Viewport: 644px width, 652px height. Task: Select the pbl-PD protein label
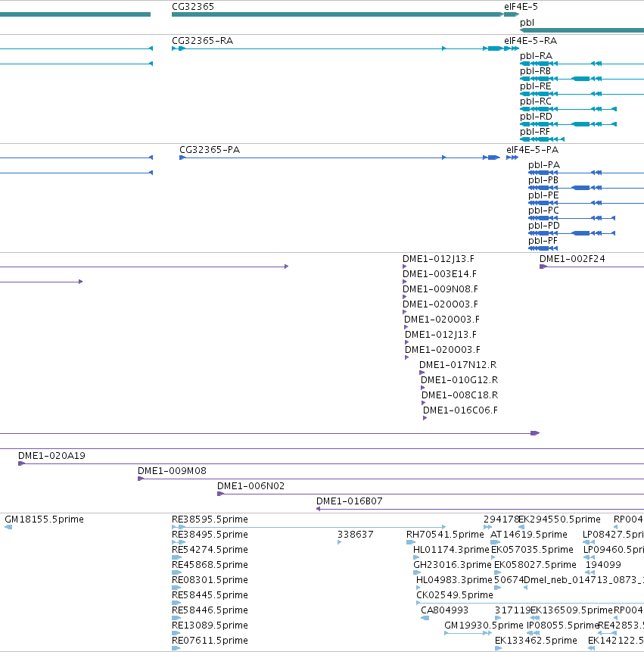544,226
